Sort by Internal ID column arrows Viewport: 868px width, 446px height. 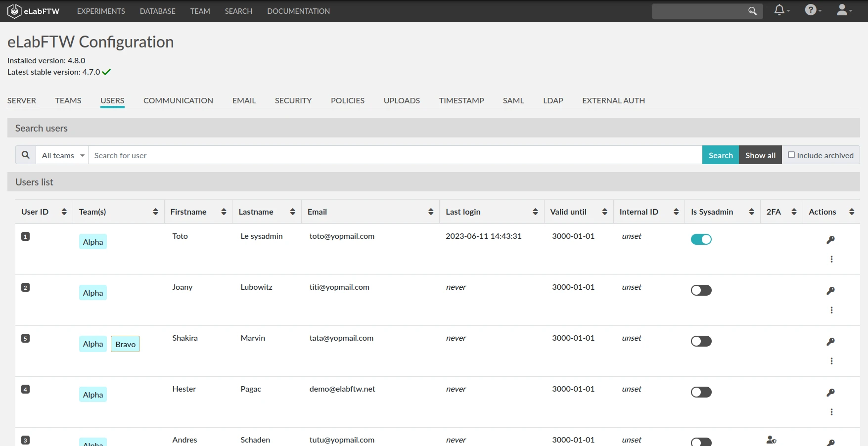676,212
